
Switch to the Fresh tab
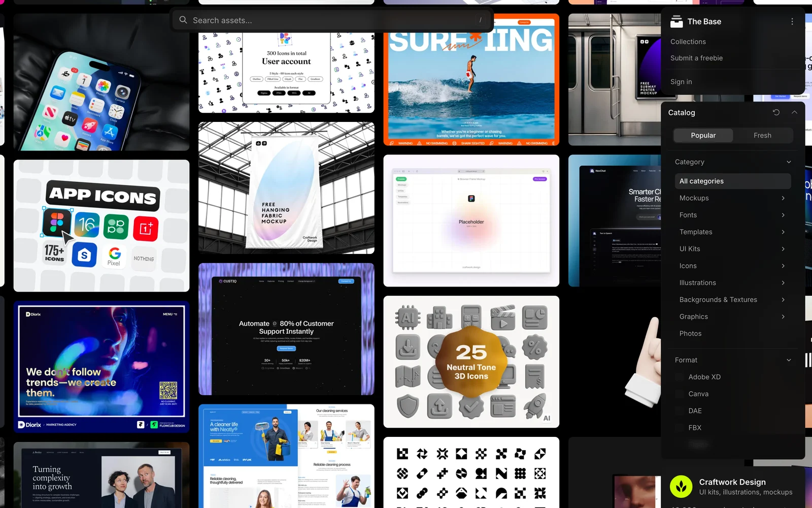pyautogui.click(x=762, y=135)
